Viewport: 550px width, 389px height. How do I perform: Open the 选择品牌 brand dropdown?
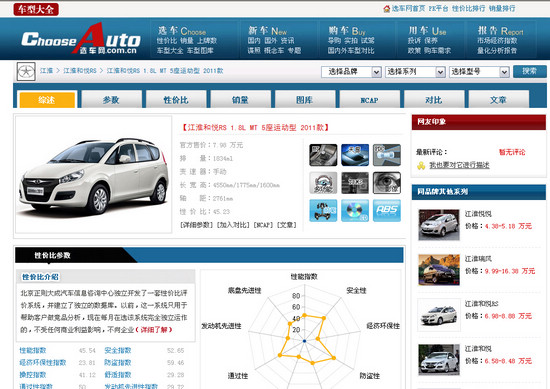tap(351, 72)
